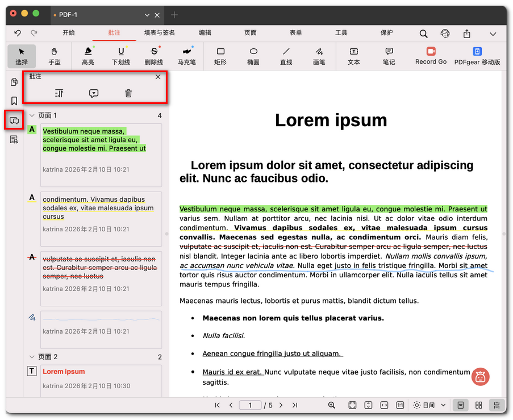This screenshot has width=513, height=420.
Task: Switch to two-page view layout
Action: [478, 405]
